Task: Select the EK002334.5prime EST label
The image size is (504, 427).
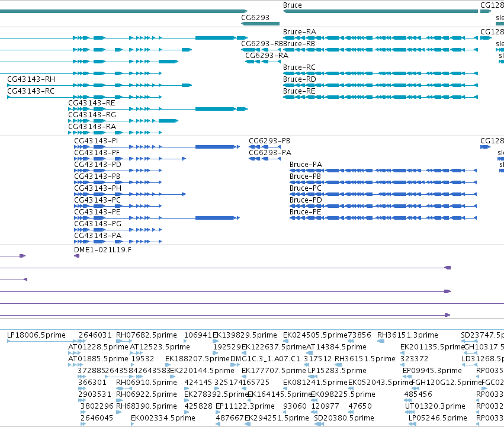Action: pos(163,418)
